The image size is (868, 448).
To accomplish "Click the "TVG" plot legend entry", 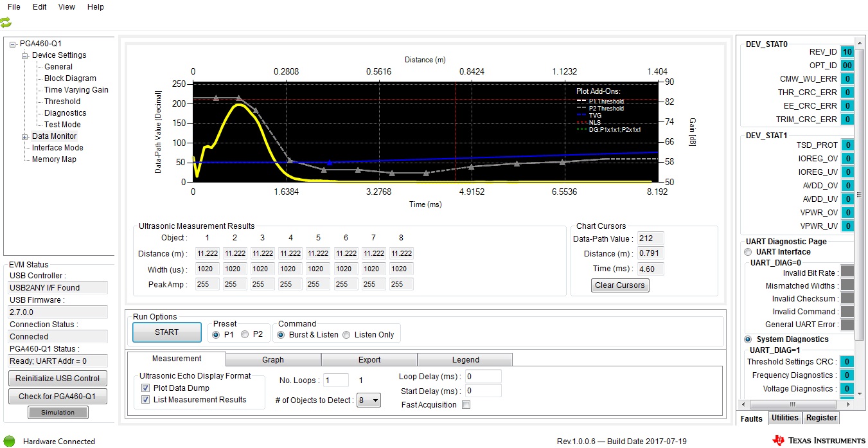I will pyautogui.click(x=594, y=116).
